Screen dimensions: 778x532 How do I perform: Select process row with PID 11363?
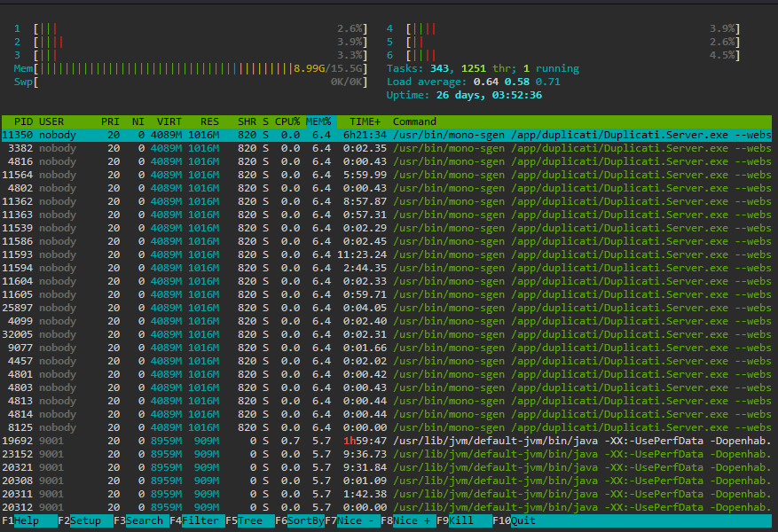click(x=387, y=215)
